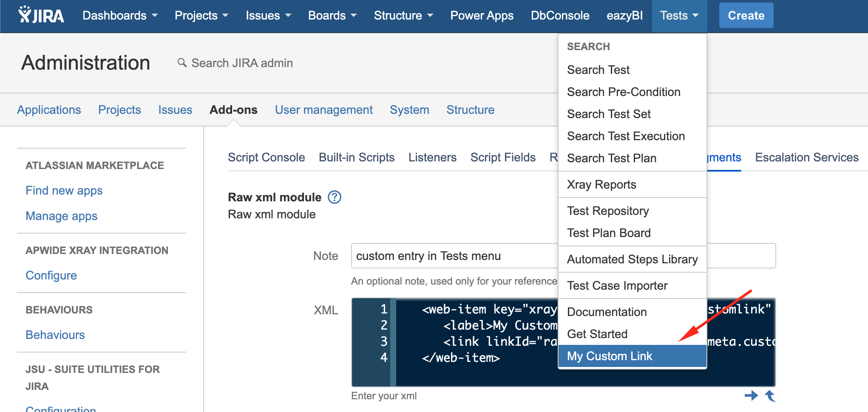Viewport: 868px width, 412px height.
Task: Select My Custom Link menu entry
Action: coord(633,356)
